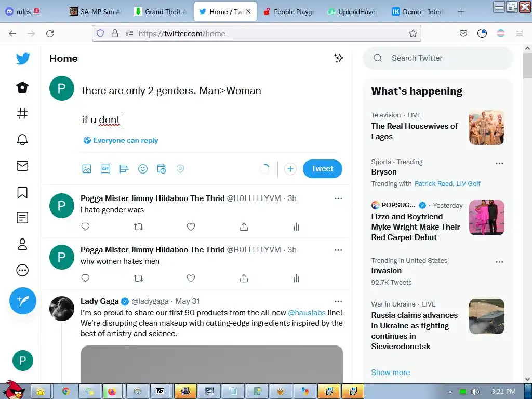This screenshot has width=532, height=399.
Task: Open Lists icon in sidebar
Action: [x=22, y=218]
